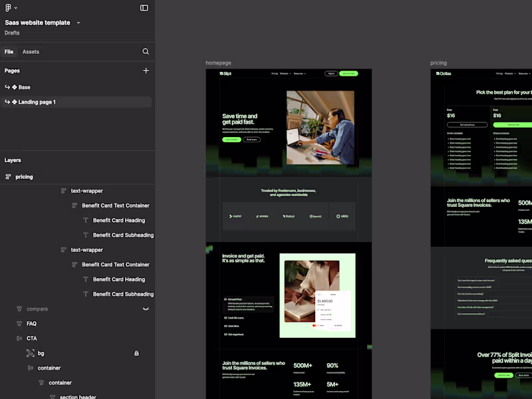Click 'Trusted by freelancers, businesses' text
The image size is (532, 399).
click(x=289, y=192)
